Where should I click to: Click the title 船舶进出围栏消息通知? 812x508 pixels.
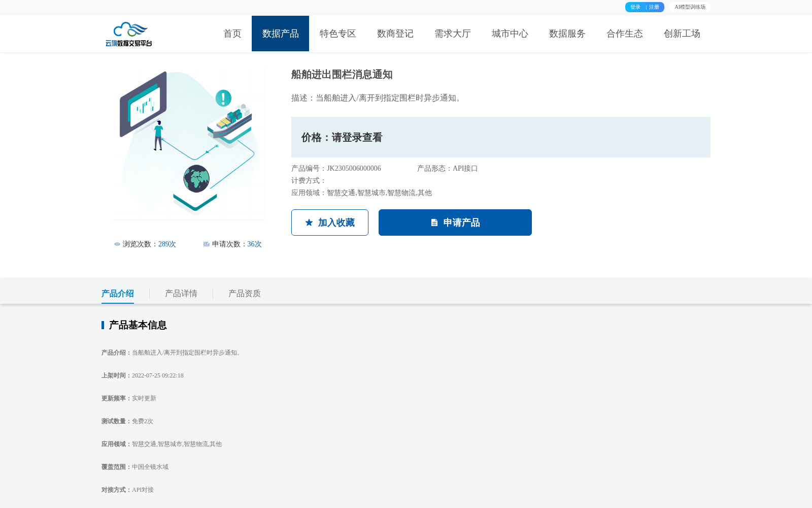point(342,75)
